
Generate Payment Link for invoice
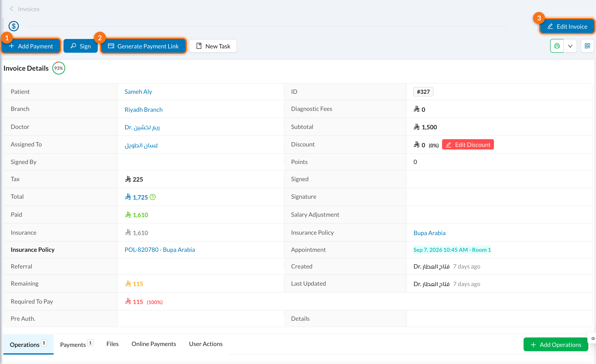click(x=143, y=46)
